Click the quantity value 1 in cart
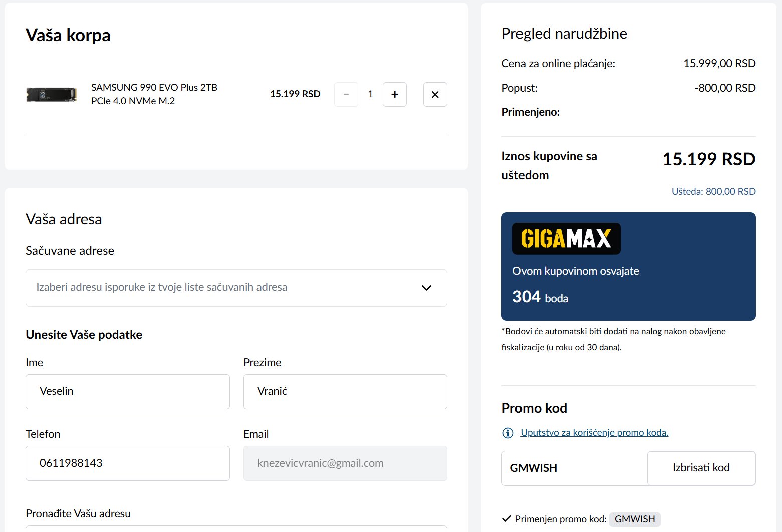Screen dimensions: 782x532 click(x=370, y=94)
